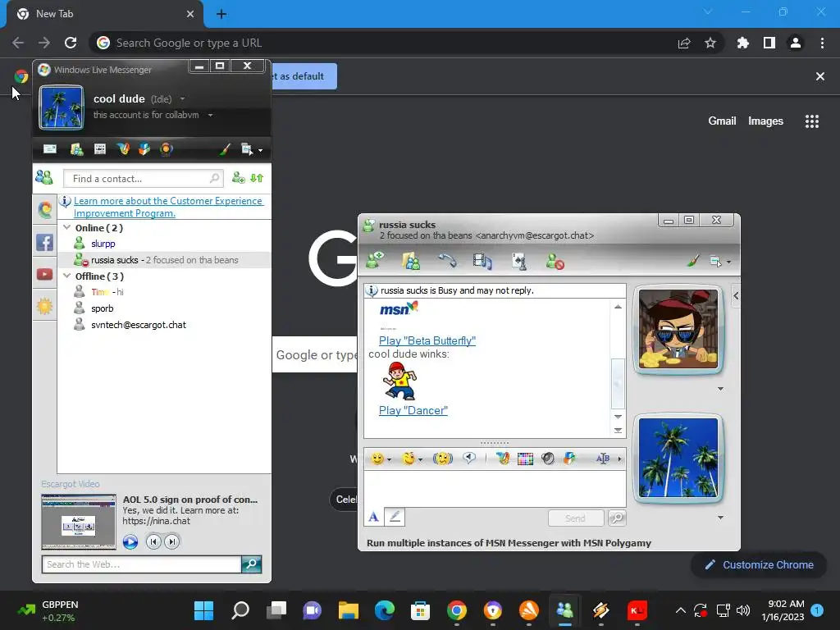Click the speaker sound icon in chat input toolbar
This screenshot has width=840, height=630.
pos(547,459)
